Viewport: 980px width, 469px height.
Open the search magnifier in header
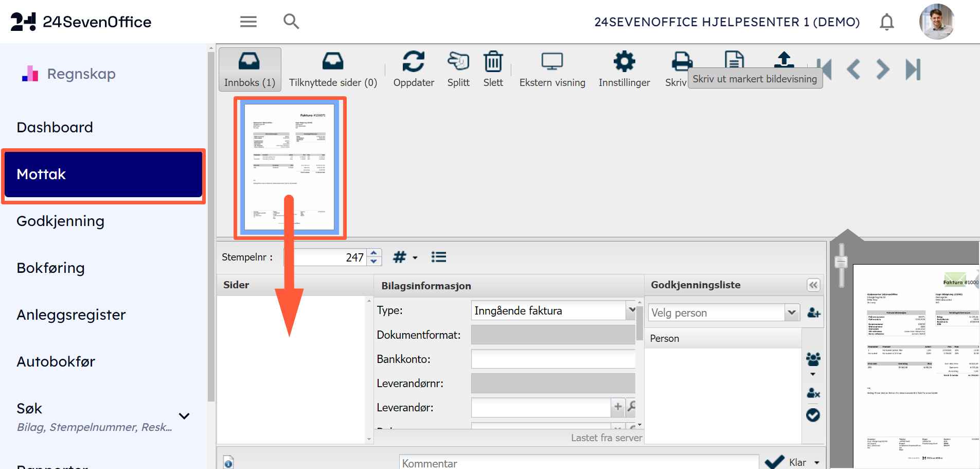(x=291, y=22)
